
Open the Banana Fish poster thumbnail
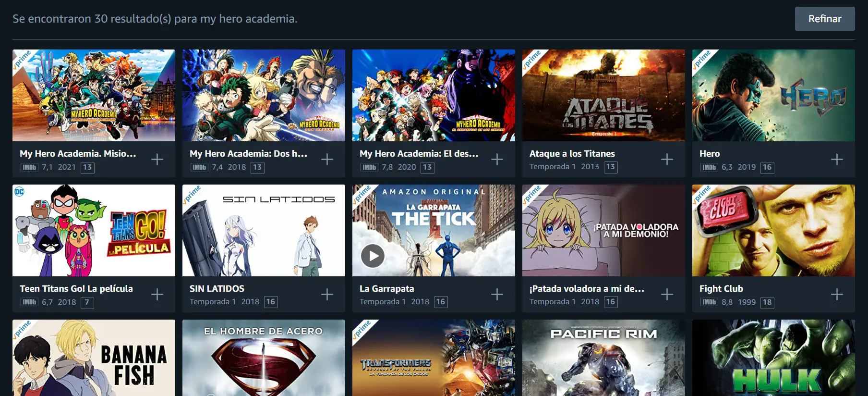tap(94, 358)
